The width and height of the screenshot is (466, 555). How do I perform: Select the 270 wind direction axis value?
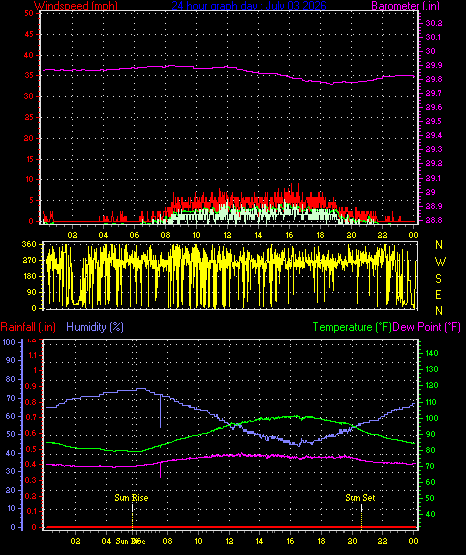(29, 260)
